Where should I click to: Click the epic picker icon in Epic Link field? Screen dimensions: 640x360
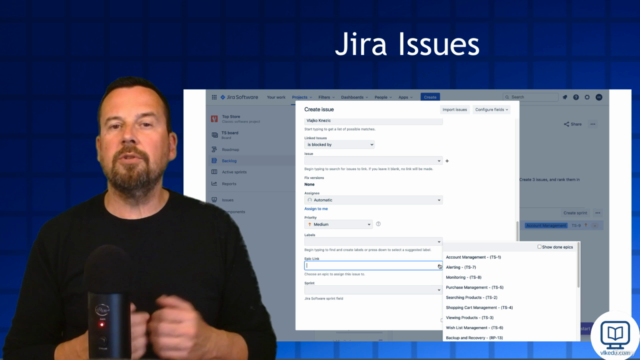click(x=440, y=266)
